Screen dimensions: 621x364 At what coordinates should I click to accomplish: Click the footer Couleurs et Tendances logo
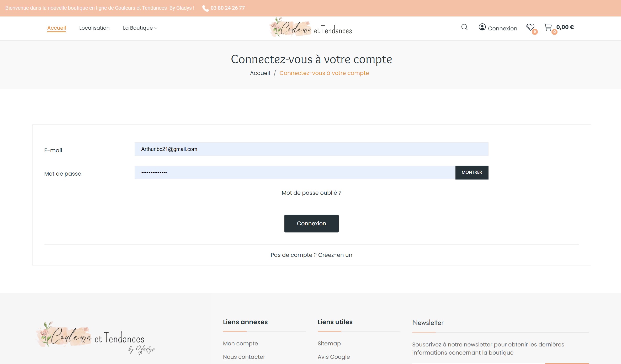pyautogui.click(x=95, y=338)
